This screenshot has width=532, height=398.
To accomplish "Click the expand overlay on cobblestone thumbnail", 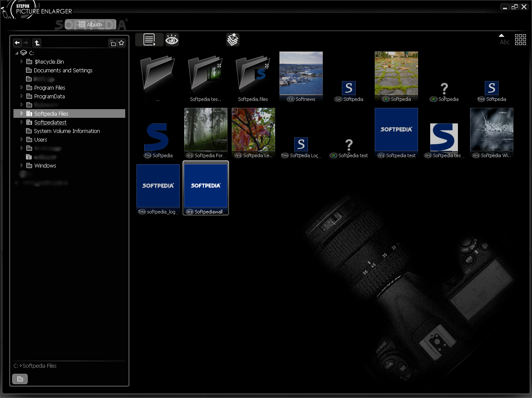I will tap(378, 55).
